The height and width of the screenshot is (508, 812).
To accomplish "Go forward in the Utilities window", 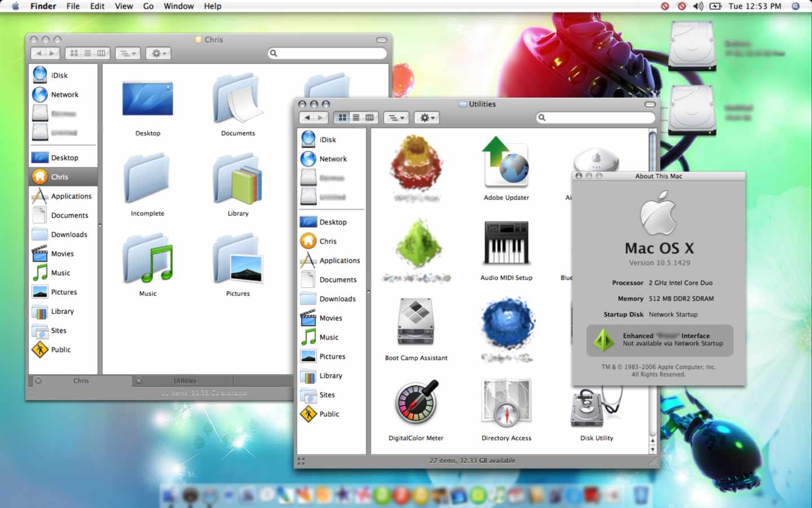I will [321, 117].
